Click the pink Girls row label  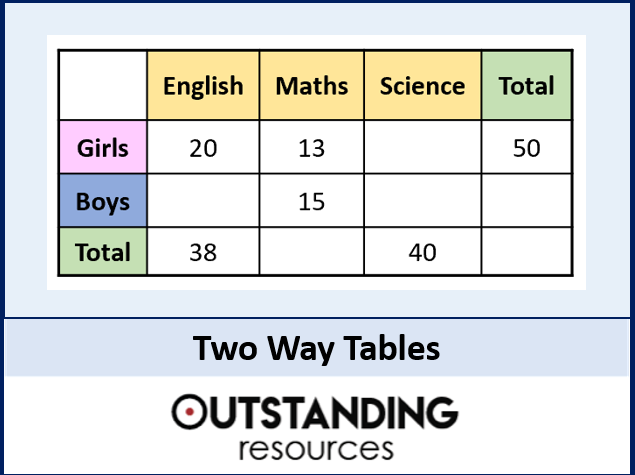pyautogui.click(x=103, y=147)
